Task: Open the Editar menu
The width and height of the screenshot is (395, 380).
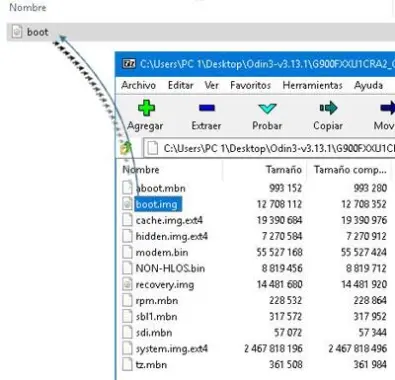Action: [x=180, y=85]
